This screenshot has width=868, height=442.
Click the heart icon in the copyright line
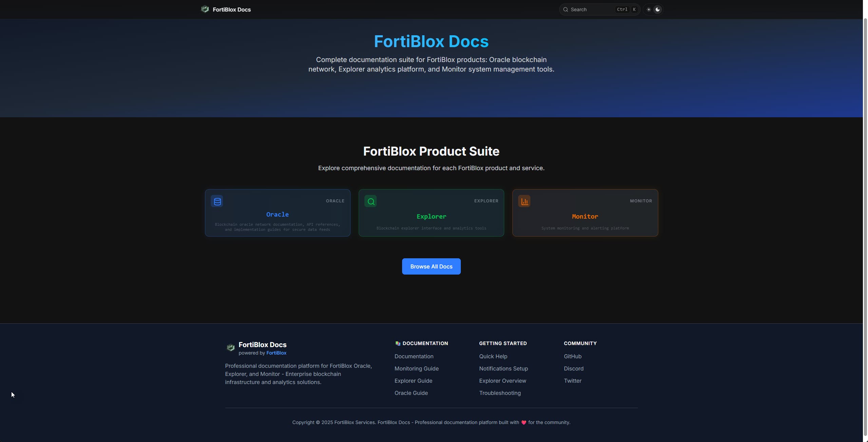tap(523, 422)
